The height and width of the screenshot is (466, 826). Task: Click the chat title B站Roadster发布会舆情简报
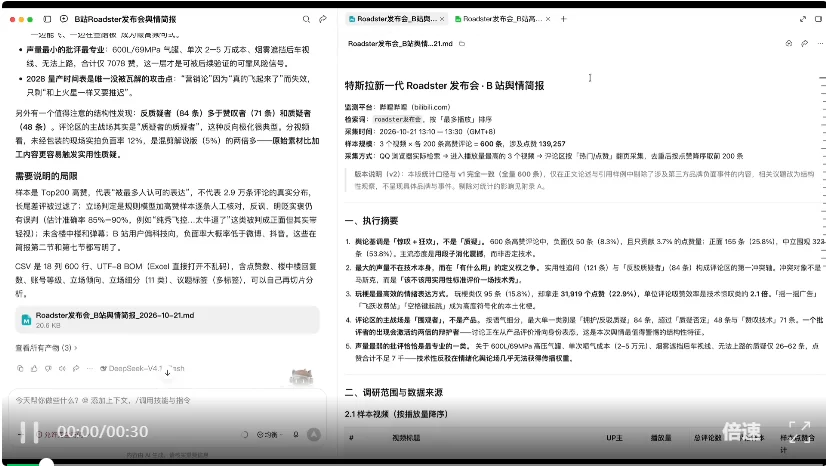pos(125,19)
